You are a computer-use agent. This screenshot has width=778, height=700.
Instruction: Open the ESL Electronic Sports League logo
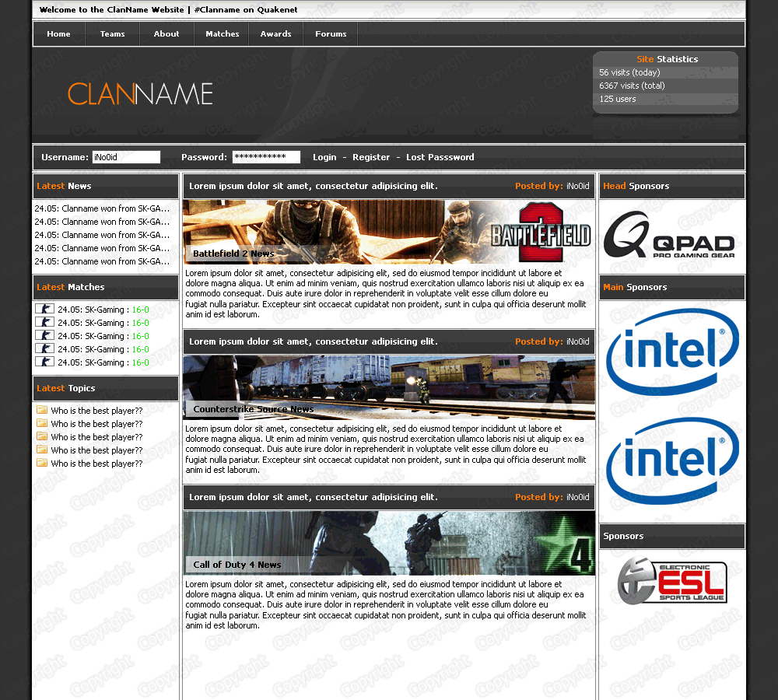coord(672,580)
